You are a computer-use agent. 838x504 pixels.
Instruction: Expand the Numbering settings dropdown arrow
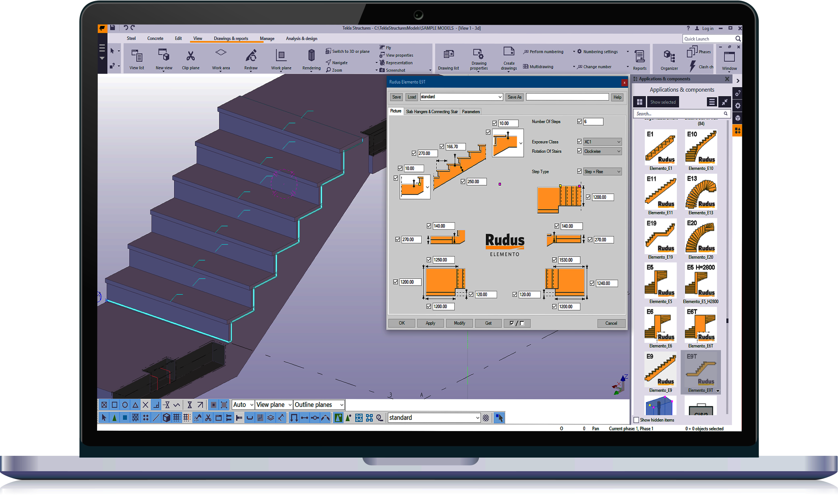pos(627,52)
